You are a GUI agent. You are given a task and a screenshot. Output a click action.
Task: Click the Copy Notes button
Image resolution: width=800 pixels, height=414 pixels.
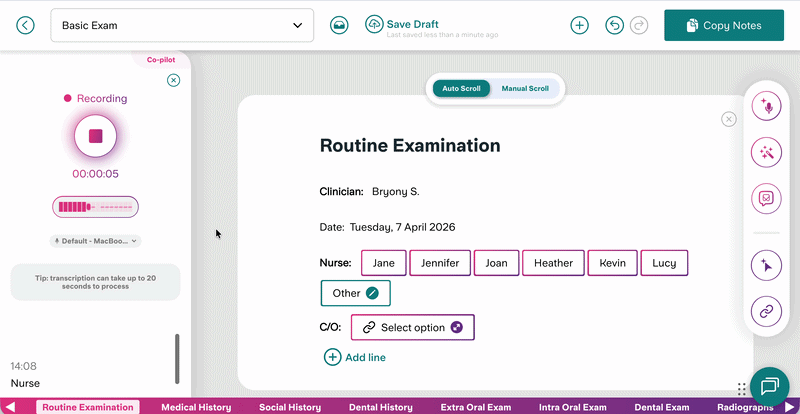(724, 26)
